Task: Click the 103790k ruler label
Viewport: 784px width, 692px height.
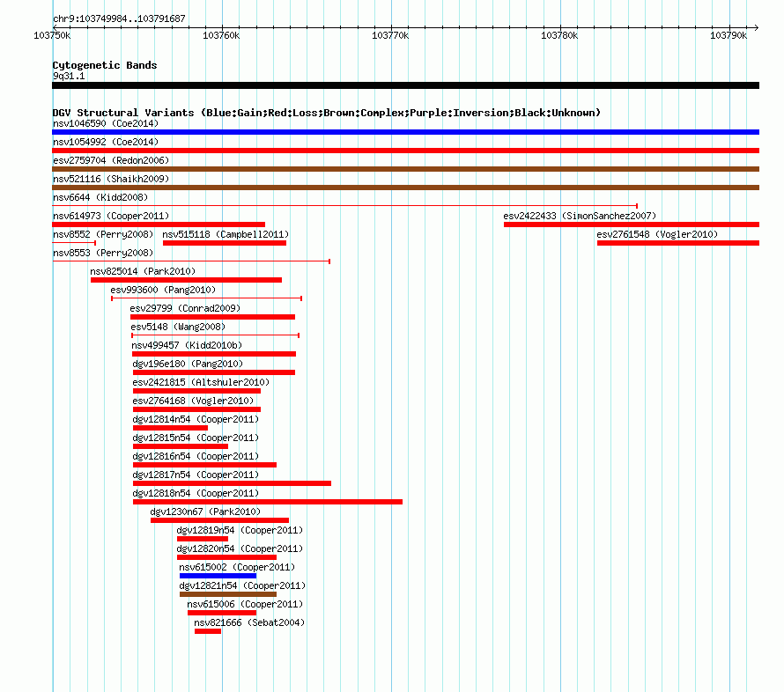Action: click(728, 35)
